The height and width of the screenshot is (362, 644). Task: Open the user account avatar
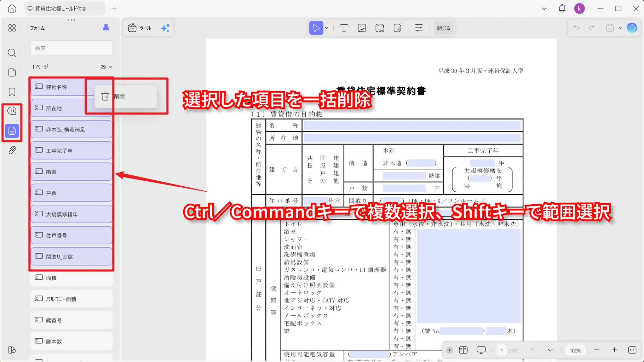[580, 8]
